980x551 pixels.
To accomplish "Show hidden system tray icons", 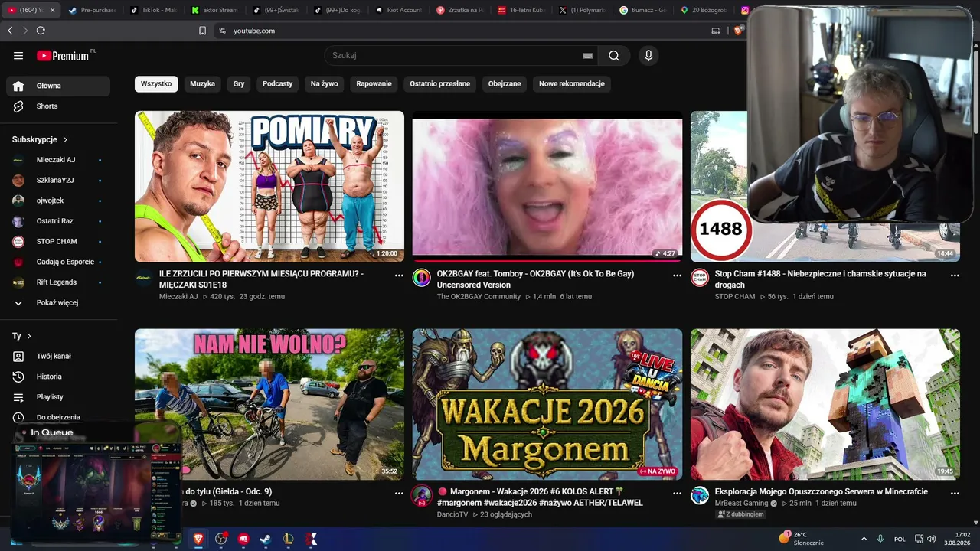I will point(864,539).
